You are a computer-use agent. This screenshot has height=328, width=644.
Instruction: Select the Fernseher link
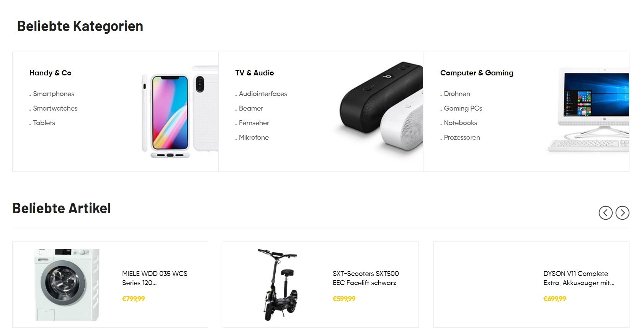pos(254,123)
